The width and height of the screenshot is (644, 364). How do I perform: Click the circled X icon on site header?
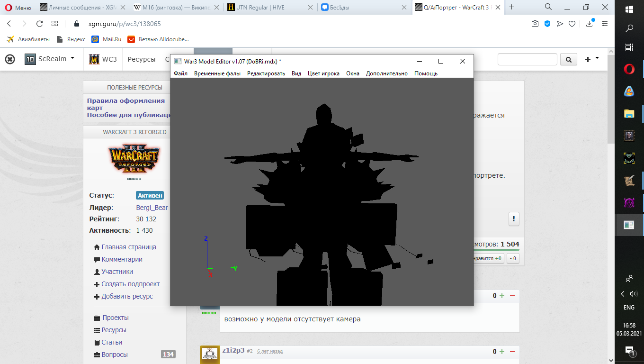(x=10, y=59)
